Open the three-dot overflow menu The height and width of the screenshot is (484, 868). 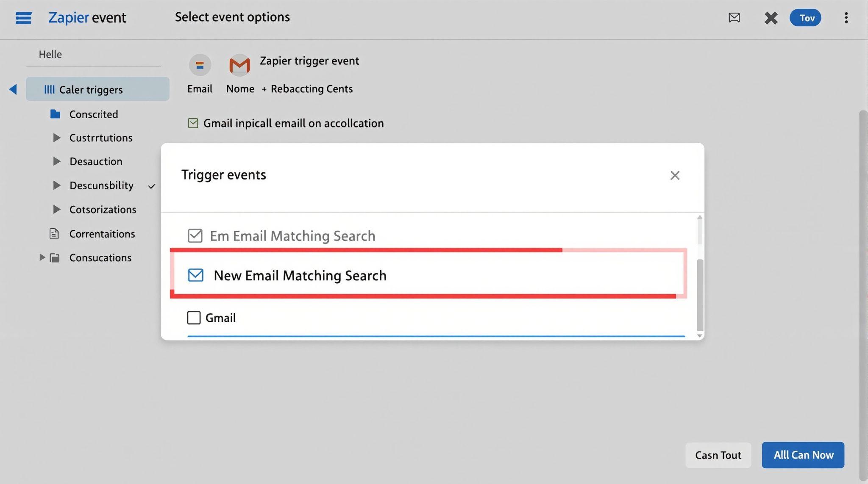pyautogui.click(x=846, y=18)
